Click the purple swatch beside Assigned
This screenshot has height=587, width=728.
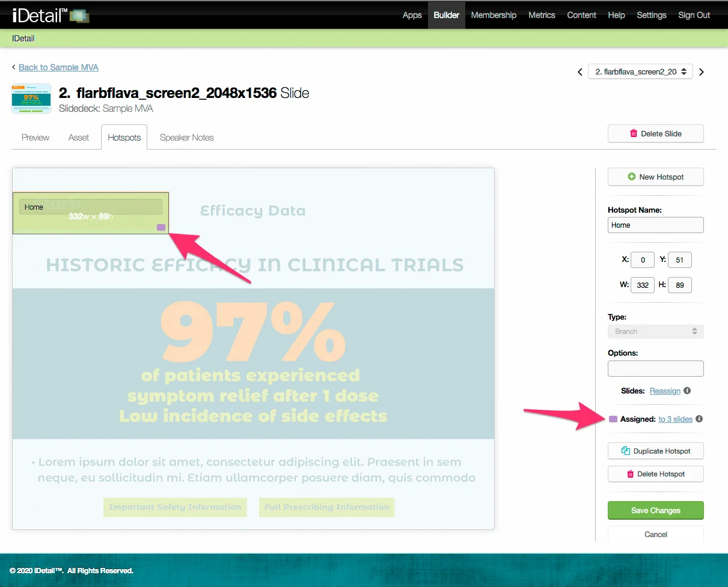coord(613,419)
